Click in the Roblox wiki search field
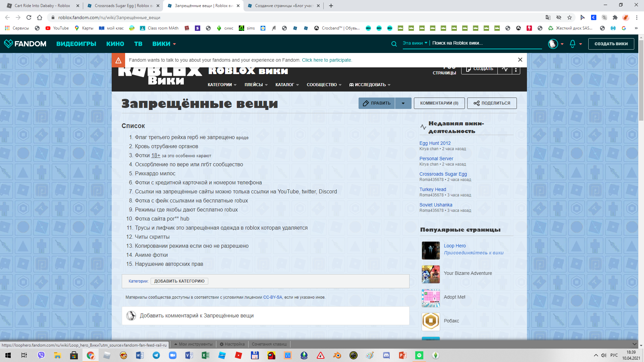 coord(486,43)
